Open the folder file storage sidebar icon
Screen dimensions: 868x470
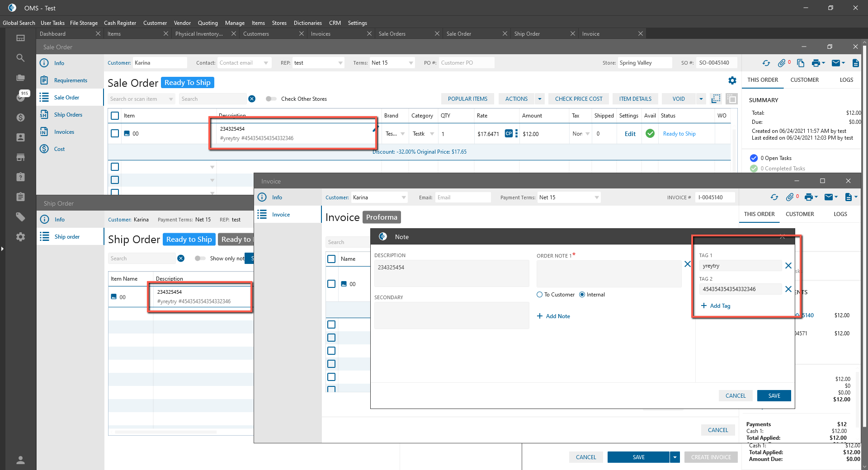20,78
